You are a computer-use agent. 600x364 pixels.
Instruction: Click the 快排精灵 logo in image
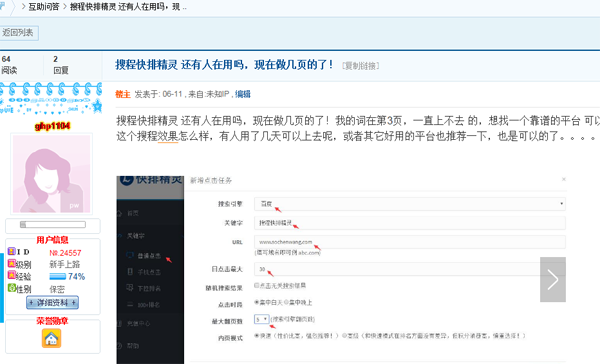pos(151,179)
